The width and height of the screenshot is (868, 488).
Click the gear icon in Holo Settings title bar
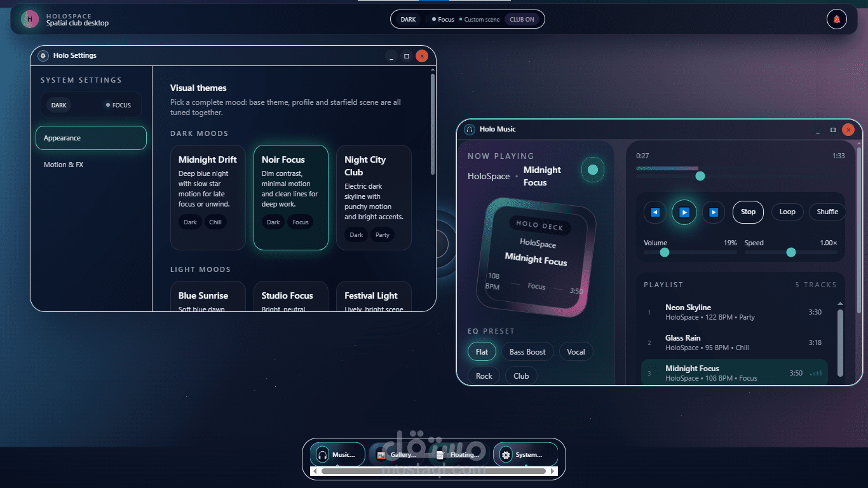43,55
